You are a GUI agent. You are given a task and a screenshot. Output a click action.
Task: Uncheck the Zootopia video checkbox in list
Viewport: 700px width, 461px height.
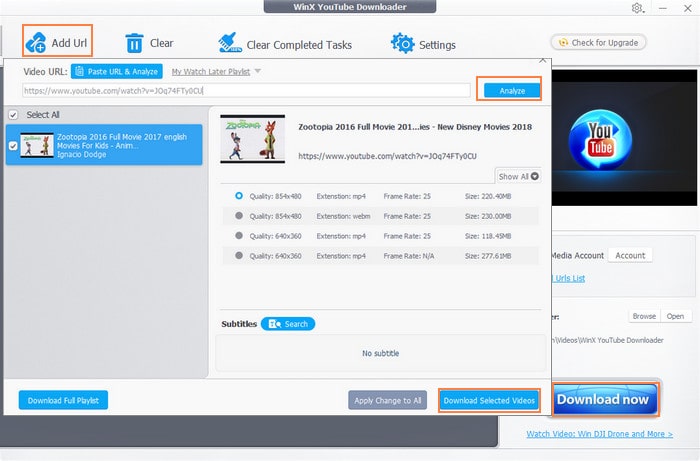13,145
